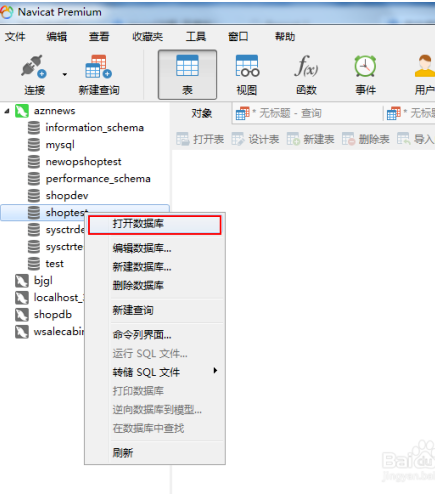Switch to the 对象 tab
The width and height of the screenshot is (435, 495).
point(202,114)
